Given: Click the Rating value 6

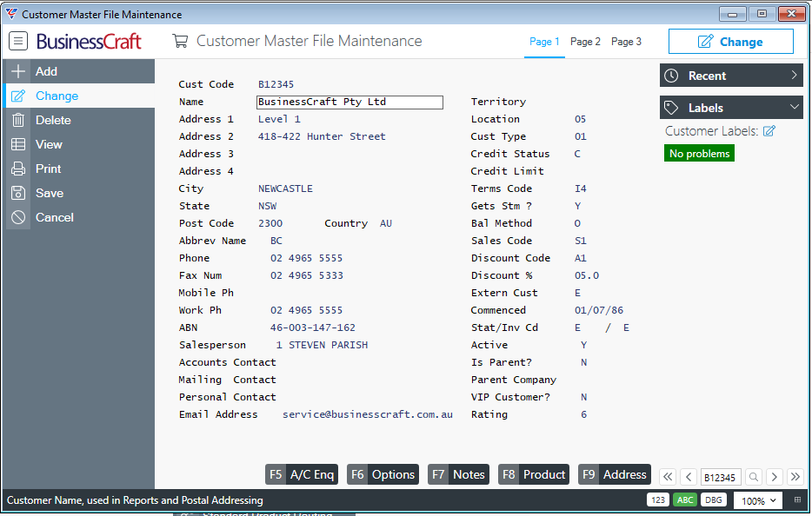Looking at the screenshot, I should click(583, 414).
